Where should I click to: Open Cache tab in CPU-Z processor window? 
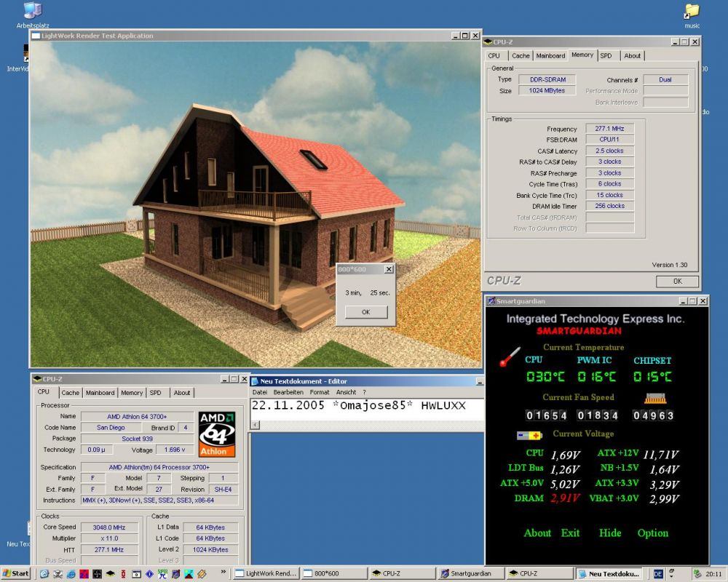pyautogui.click(x=71, y=393)
